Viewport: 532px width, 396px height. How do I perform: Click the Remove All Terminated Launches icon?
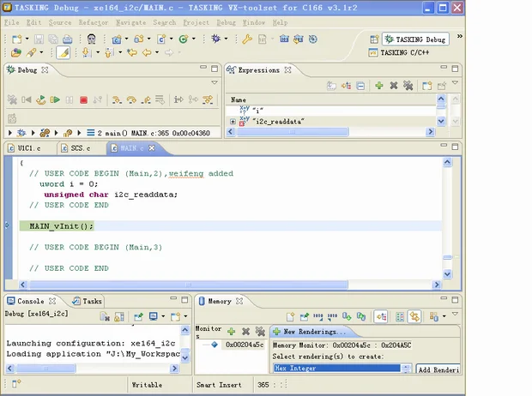(12, 99)
